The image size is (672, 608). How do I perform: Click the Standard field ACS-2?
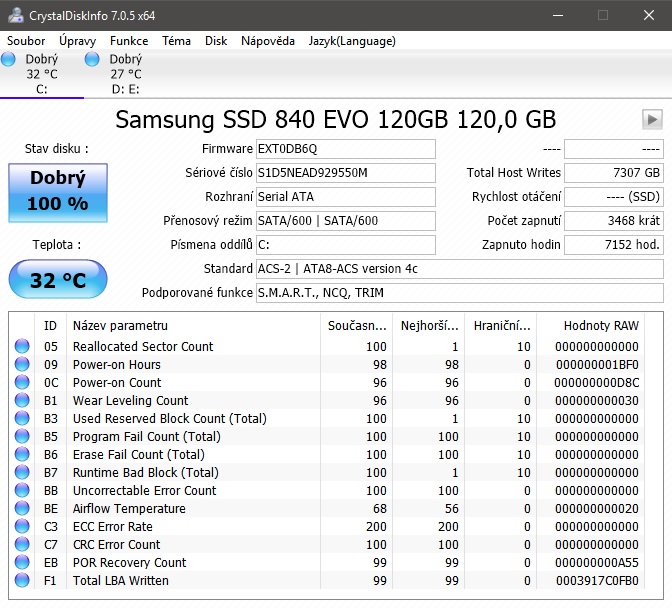[x=460, y=269]
